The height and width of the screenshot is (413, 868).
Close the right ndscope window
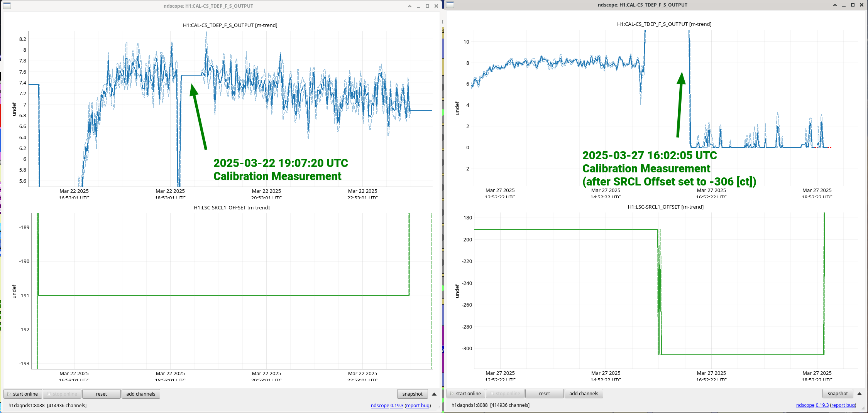861,5
